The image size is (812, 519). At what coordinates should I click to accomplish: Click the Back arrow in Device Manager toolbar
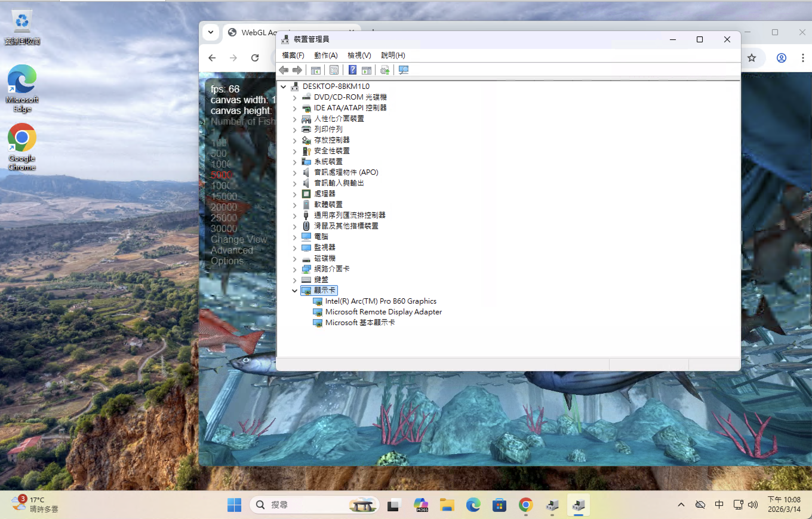coord(284,70)
